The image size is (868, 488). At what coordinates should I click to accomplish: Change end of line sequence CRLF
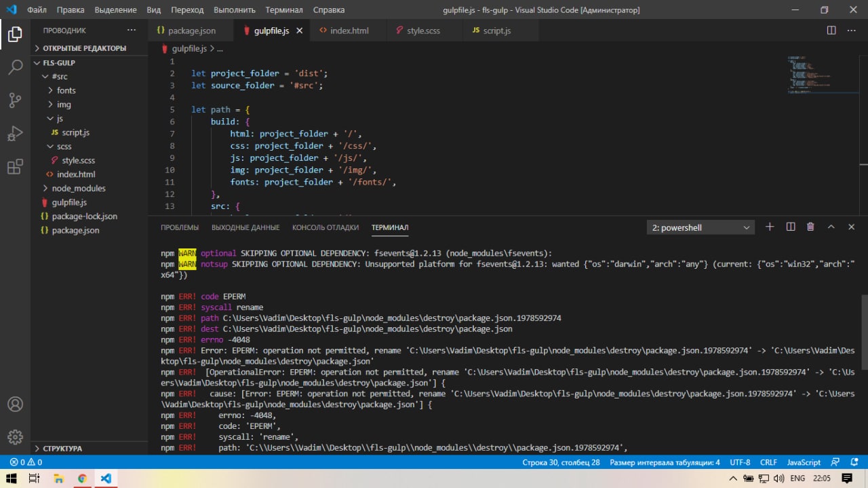[768, 462]
